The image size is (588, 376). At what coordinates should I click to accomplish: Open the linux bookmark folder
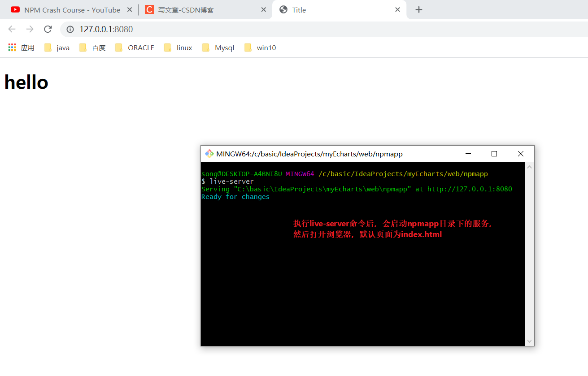coord(178,48)
